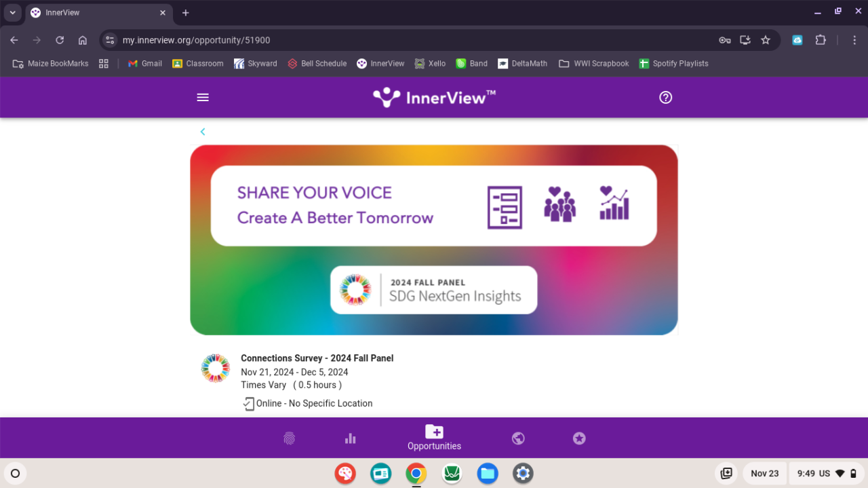Open the Skyward bookmark

(256, 63)
